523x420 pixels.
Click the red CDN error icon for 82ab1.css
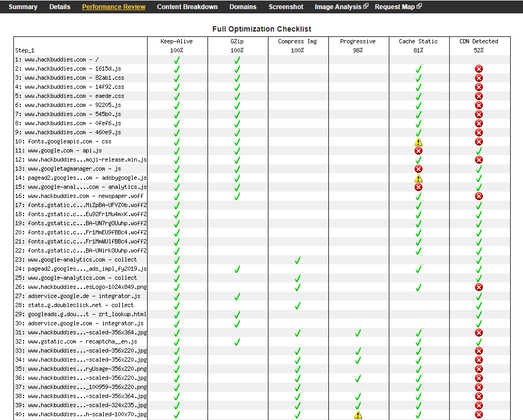[479, 78]
